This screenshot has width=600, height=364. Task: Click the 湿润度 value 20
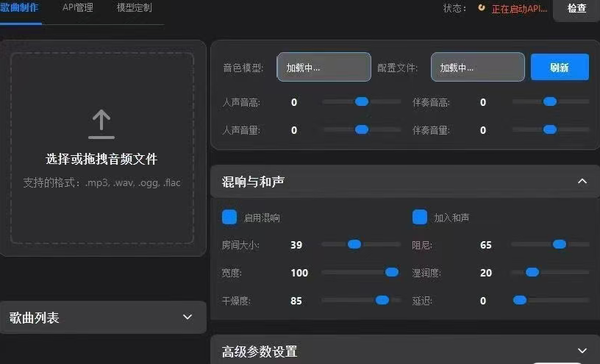coord(485,273)
